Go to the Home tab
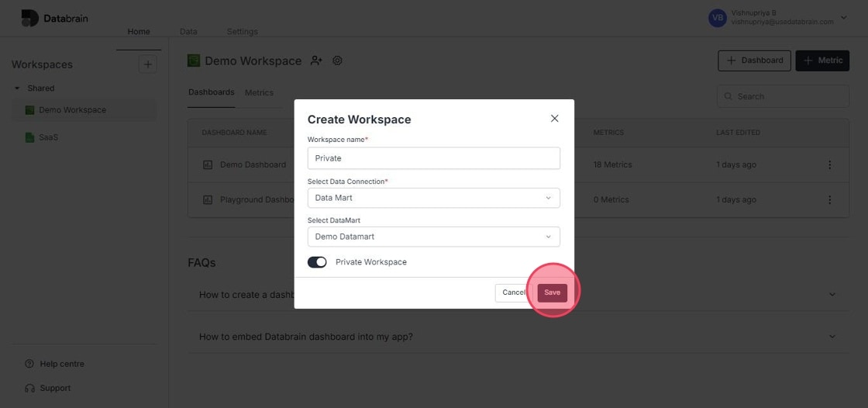 (139, 32)
